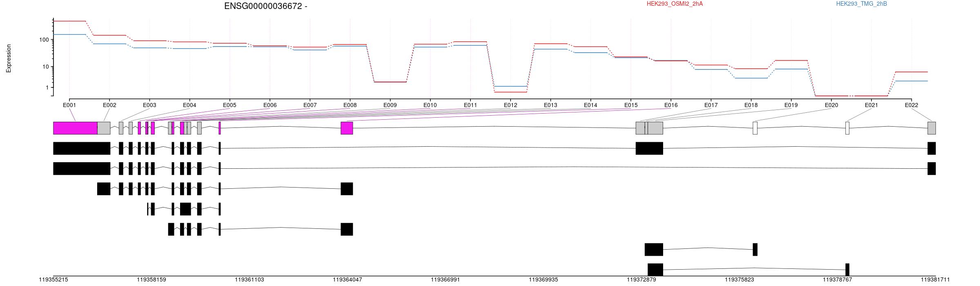Click genomic coordinate 119361103
Screen dimensions: 980x286
[x=249, y=280]
